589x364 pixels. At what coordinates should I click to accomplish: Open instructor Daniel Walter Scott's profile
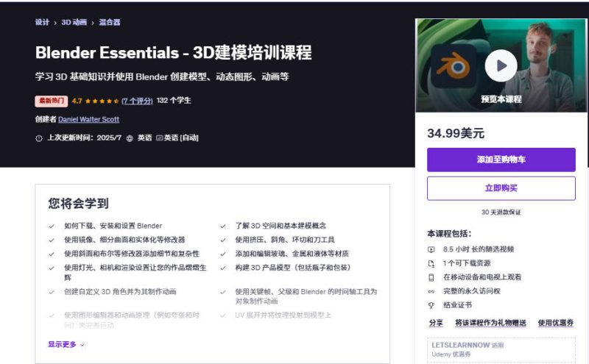(88, 119)
